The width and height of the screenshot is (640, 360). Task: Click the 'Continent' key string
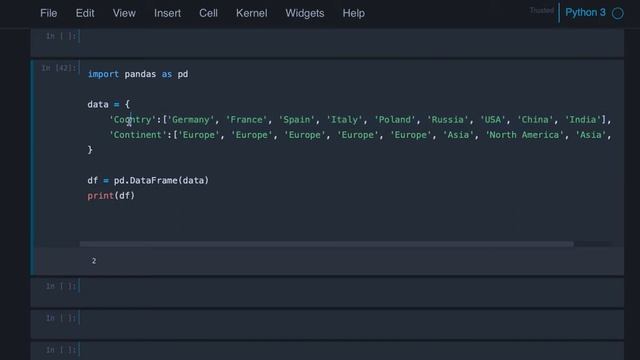point(138,135)
